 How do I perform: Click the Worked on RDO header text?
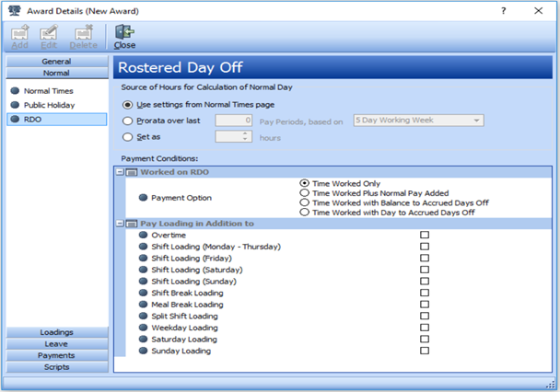174,172
